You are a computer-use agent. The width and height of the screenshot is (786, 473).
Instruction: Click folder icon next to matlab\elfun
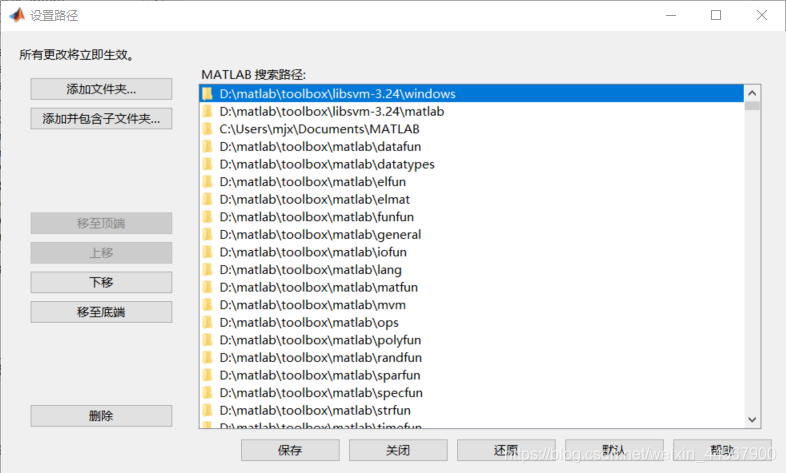(x=208, y=181)
